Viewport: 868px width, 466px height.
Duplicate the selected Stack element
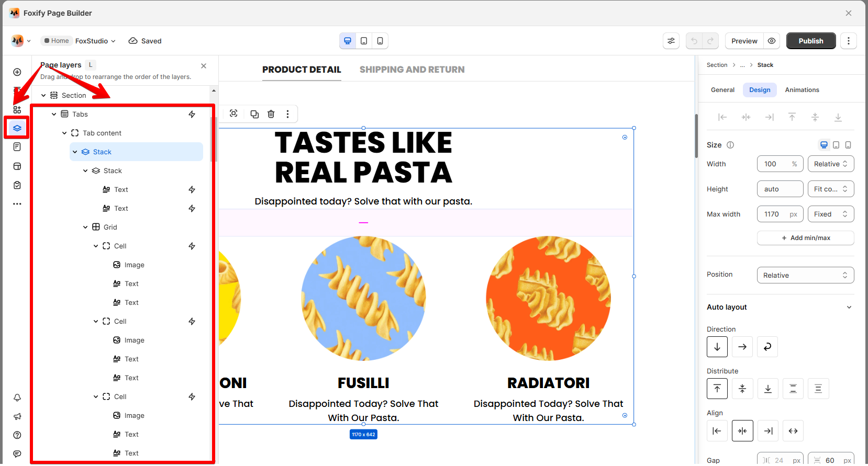pos(254,114)
